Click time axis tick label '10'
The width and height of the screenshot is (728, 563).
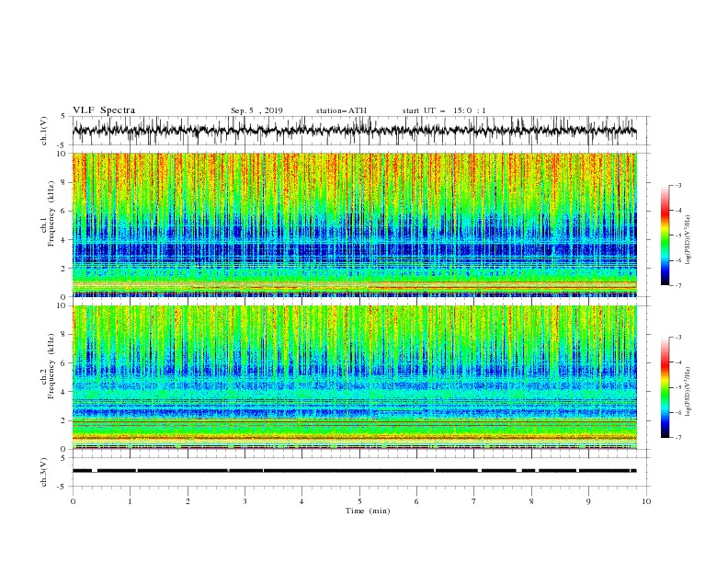click(646, 501)
